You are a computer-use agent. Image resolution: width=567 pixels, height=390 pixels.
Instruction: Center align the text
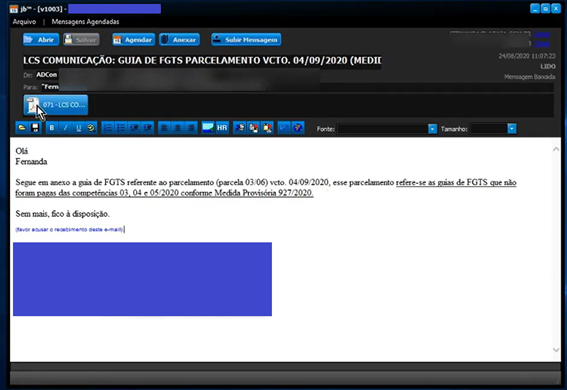[x=178, y=128]
